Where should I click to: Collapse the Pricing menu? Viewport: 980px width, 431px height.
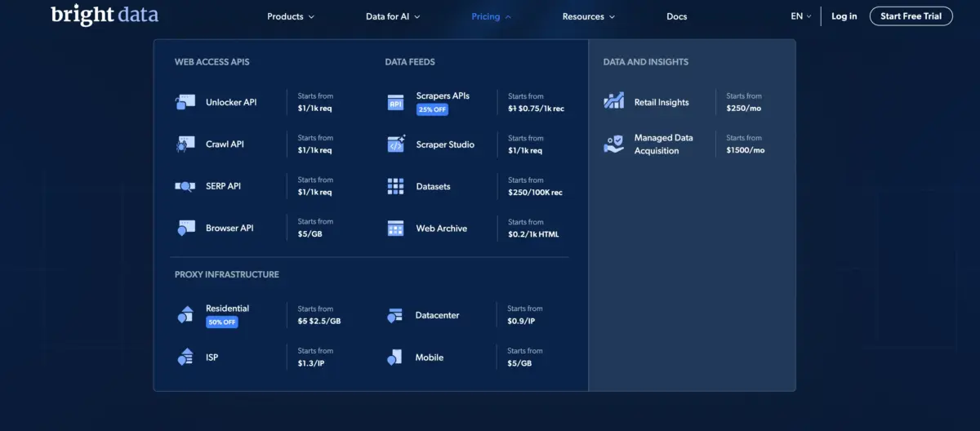[x=492, y=16]
